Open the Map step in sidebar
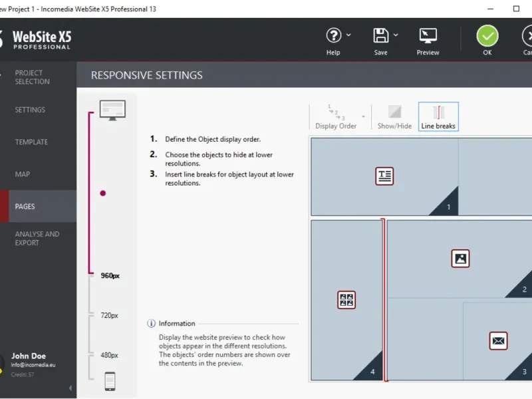 (x=23, y=174)
